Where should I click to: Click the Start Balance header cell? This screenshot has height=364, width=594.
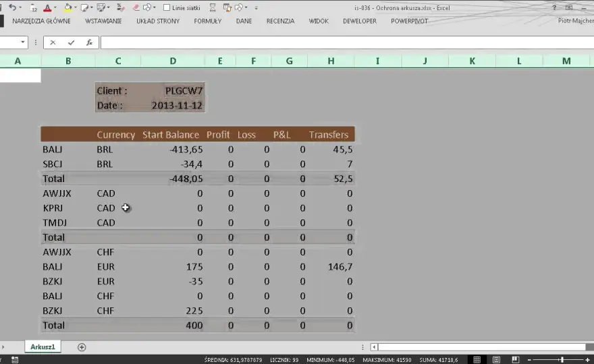[x=173, y=134]
